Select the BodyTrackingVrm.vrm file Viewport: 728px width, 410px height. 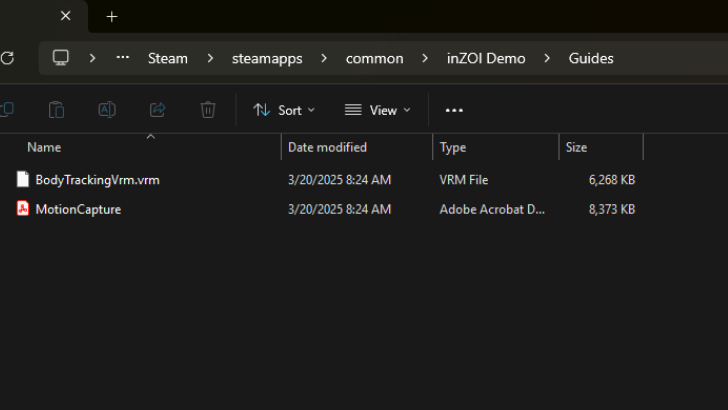[x=98, y=180]
